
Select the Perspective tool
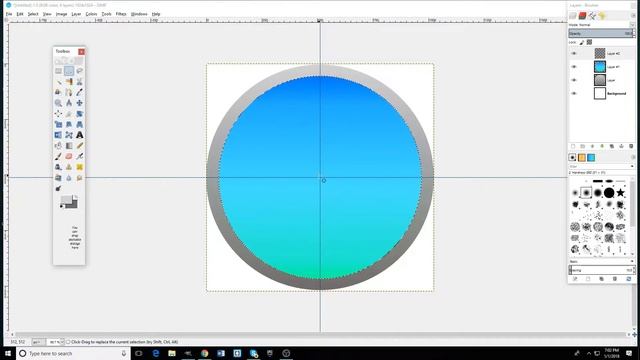point(80,124)
